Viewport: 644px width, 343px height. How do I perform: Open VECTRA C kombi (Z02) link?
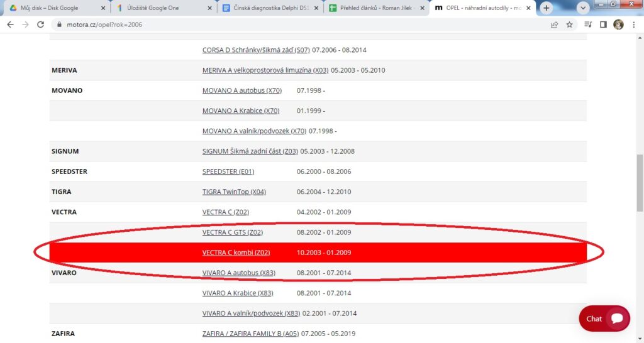coord(236,253)
